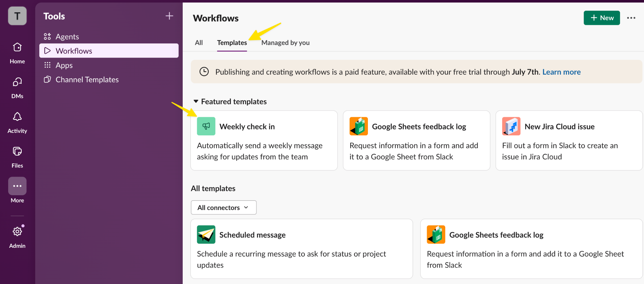Go to Home in the sidebar
Screen dimensions: 644x284
coord(17,53)
